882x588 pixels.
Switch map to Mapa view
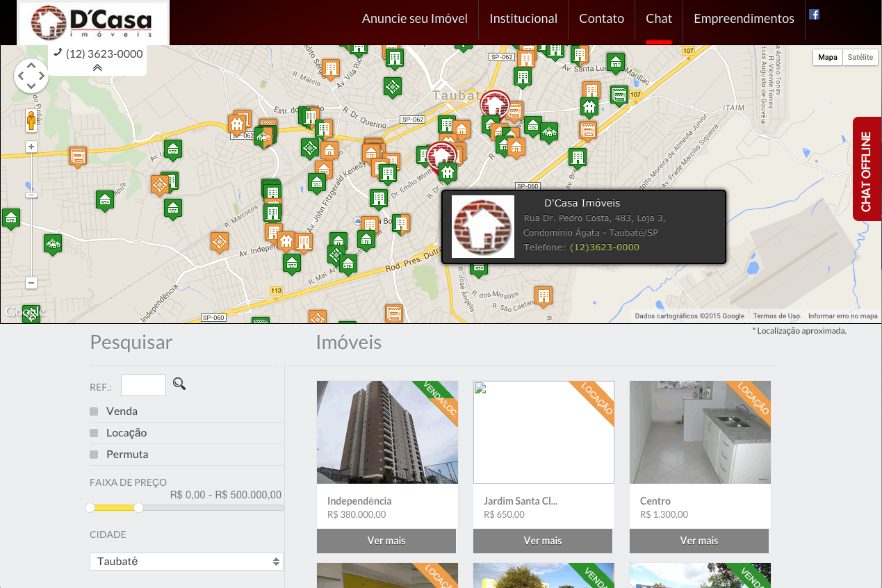[x=828, y=57]
